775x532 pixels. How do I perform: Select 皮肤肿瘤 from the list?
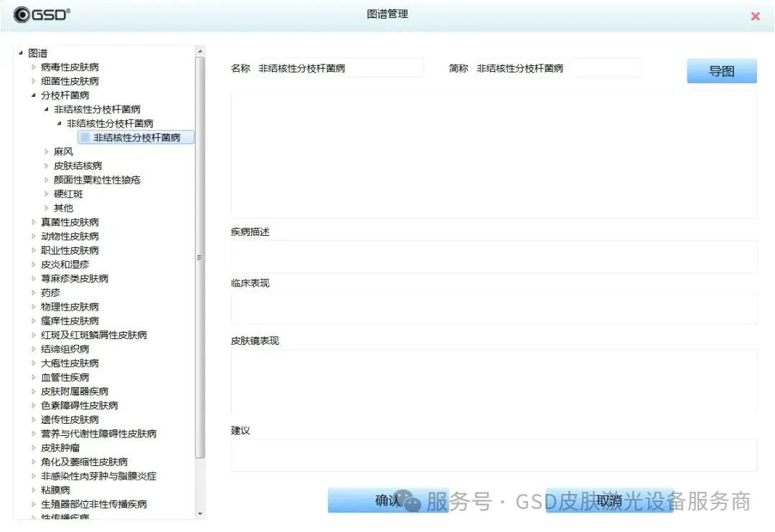click(x=60, y=447)
